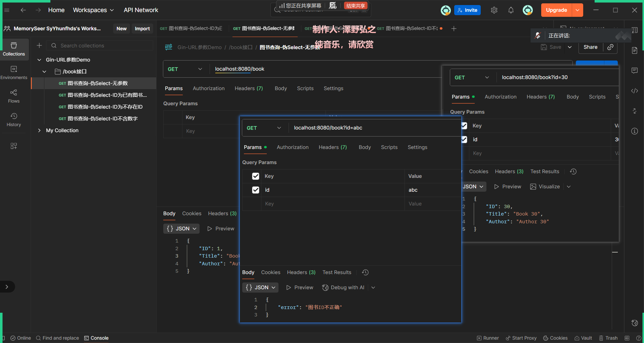Open the GET method dropdown for localhost:8080/book
Screen dimensions: 644x343
point(185,69)
